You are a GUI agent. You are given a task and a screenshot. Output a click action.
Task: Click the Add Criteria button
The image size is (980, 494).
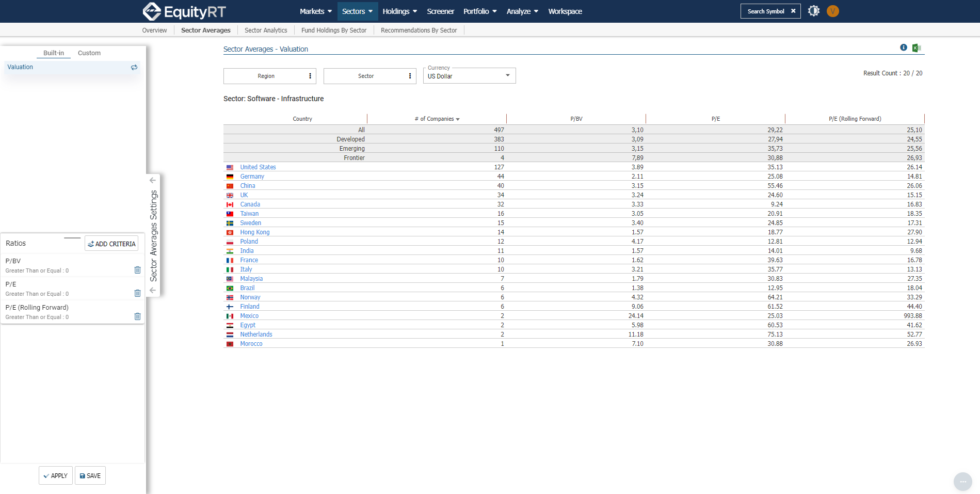(111, 243)
